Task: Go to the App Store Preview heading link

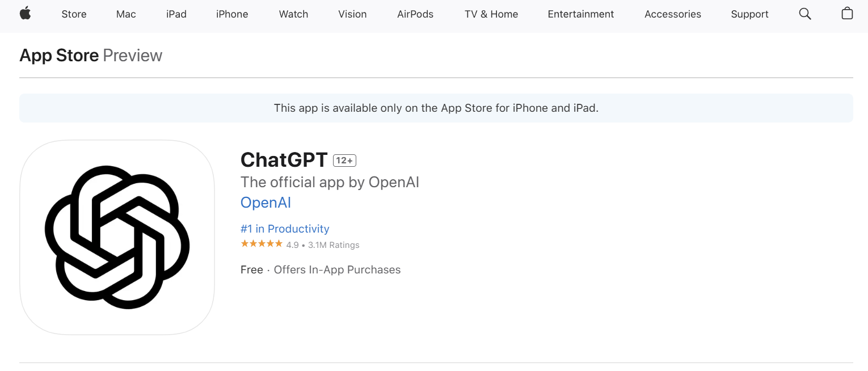Action: point(91,56)
